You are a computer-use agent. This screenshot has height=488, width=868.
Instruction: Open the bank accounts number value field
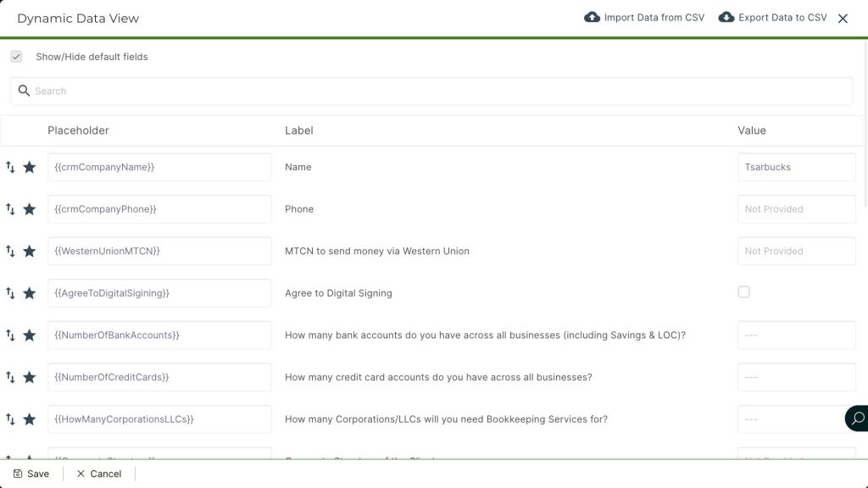796,335
